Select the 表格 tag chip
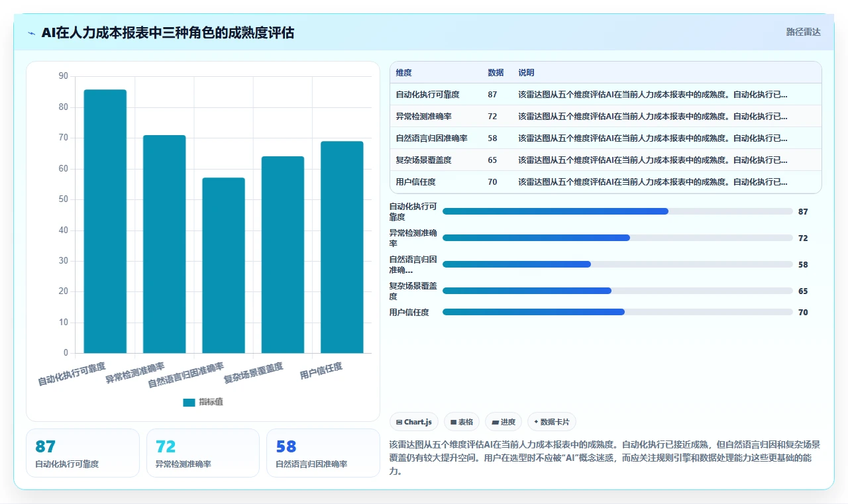Screen dimensions: 848x504 coord(462,422)
